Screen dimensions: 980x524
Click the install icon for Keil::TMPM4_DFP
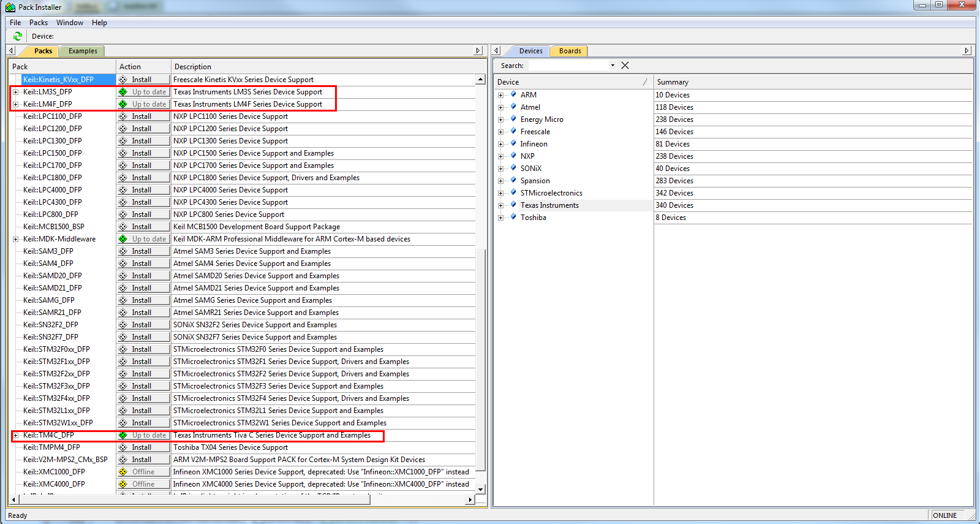click(x=123, y=447)
